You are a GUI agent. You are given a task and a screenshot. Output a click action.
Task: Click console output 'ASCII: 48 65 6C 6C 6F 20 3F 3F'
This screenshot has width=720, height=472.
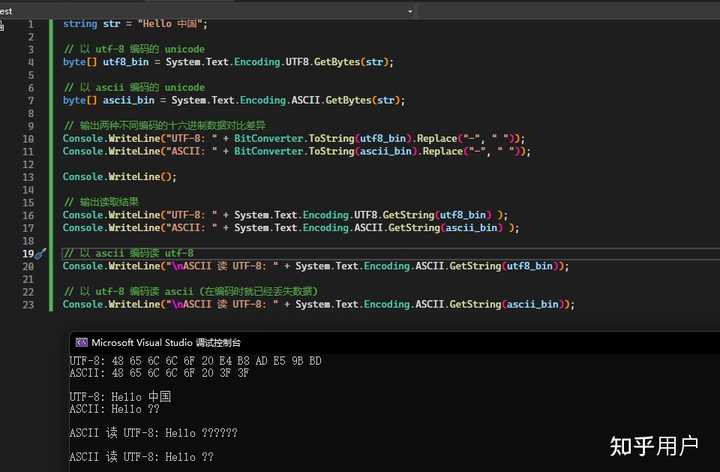point(159,373)
